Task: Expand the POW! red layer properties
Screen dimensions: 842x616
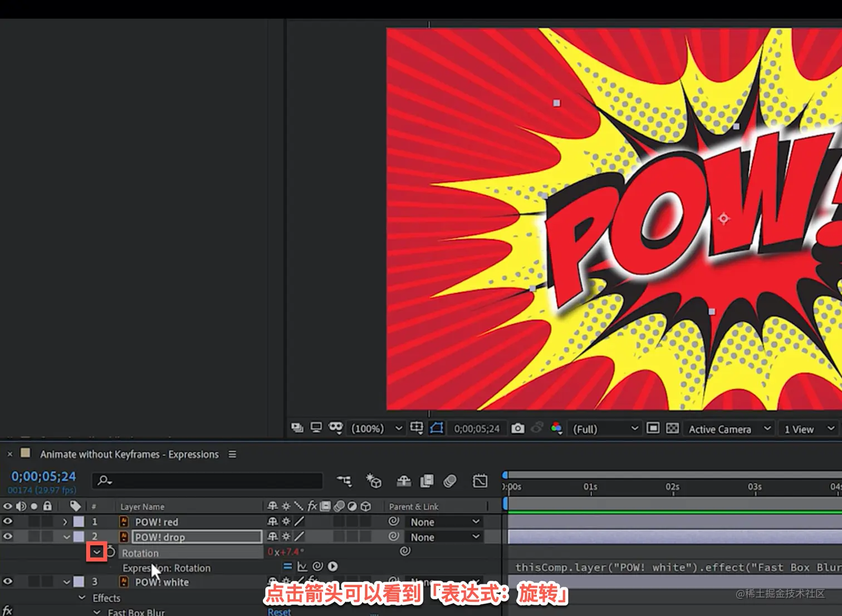Action: pyautogui.click(x=65, y=522)
